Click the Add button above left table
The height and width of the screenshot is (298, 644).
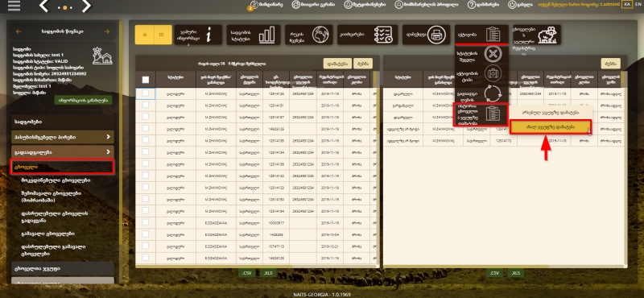337,64
